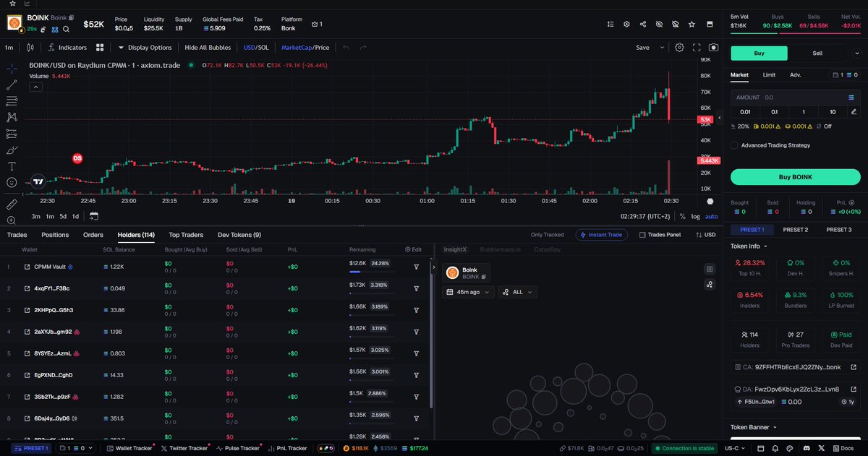The width and height of the screenshot is (868, 456).
Task: Open the 45m ago time dropdown
Action: tap(469, 292)
